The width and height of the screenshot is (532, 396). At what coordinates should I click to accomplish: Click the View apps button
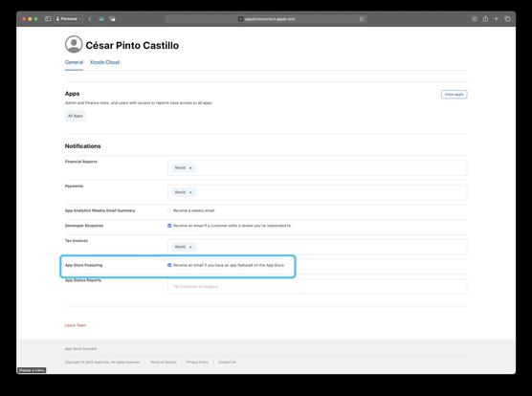point(454,95)
